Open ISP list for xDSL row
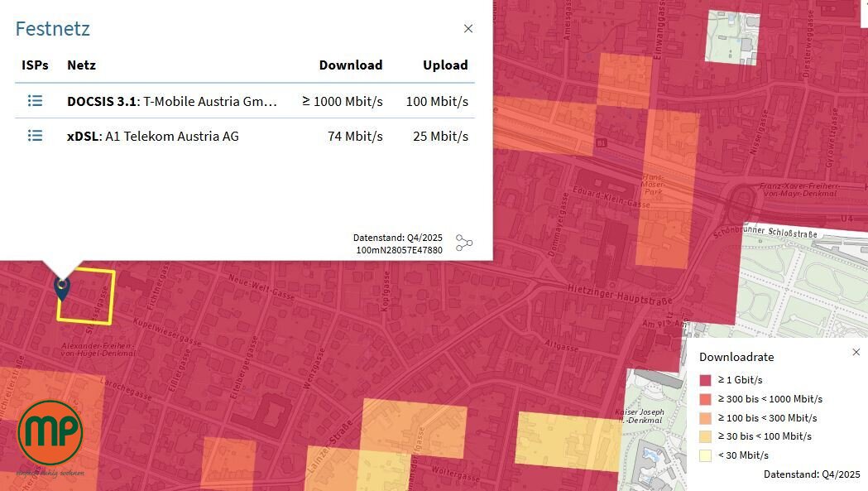The height and width of the screenshot is (491, 868). point(35,136)
